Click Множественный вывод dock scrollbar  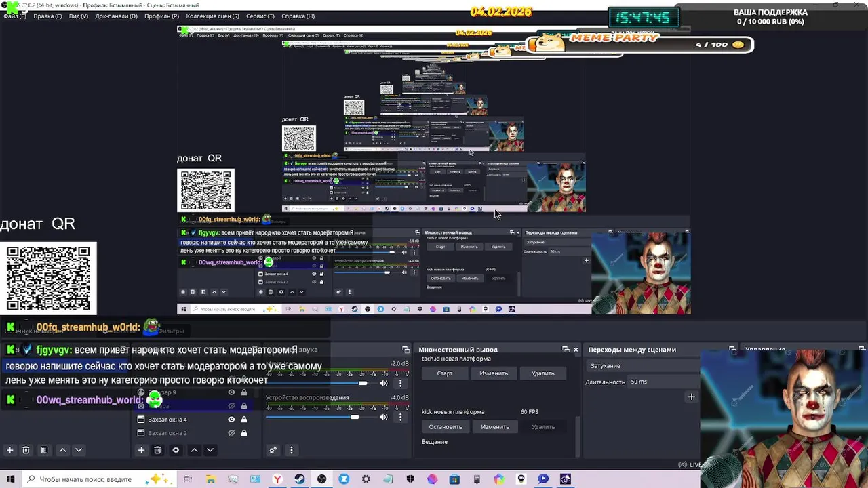578,436
